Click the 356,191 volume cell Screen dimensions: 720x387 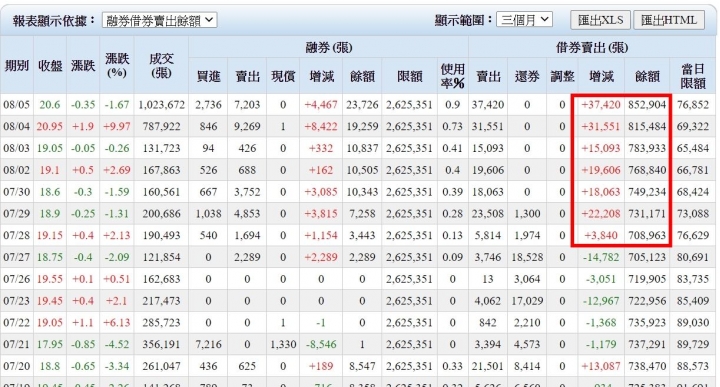click(161, 344)
